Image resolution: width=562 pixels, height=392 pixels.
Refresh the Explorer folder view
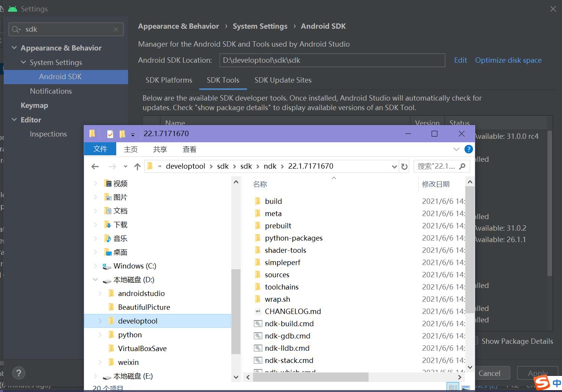(404, 166)
